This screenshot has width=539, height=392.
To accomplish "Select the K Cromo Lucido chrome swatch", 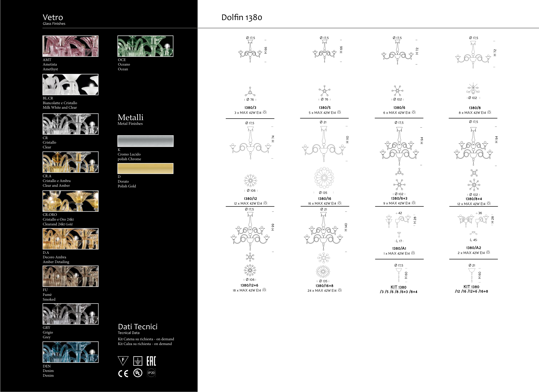I will pyautogui.click(x=145, y=141).
